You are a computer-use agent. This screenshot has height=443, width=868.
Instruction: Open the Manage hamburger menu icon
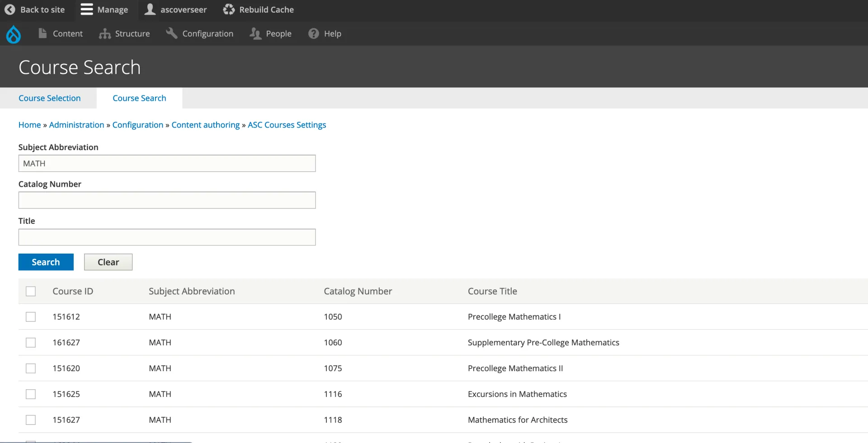(x=86, y=9)
